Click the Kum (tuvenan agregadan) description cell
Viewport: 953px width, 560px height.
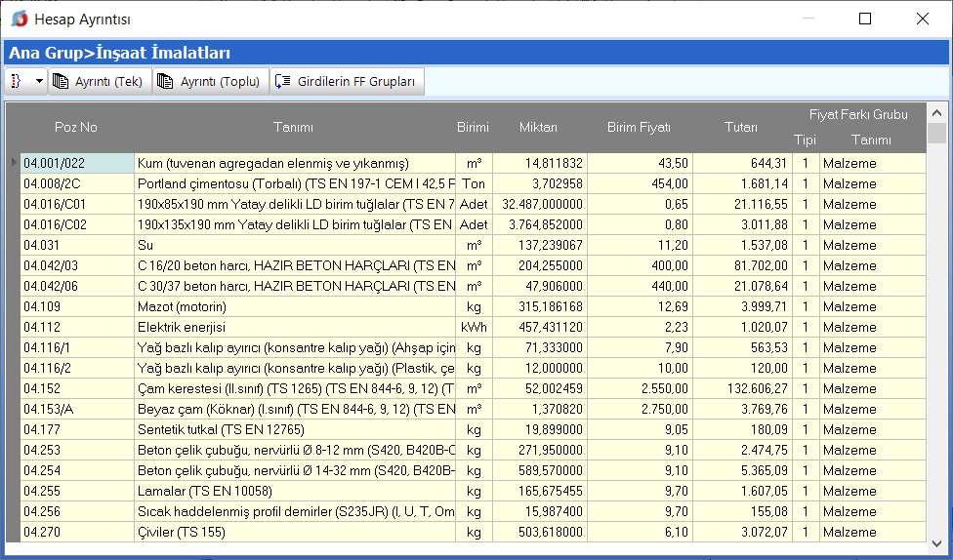[295, 163]
